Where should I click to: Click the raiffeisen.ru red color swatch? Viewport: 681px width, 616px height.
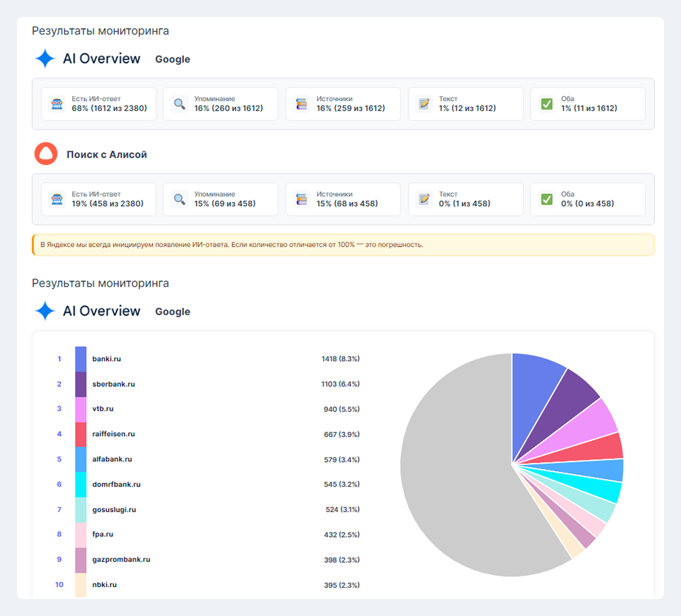pyautogui.click(x=81, y=434)
